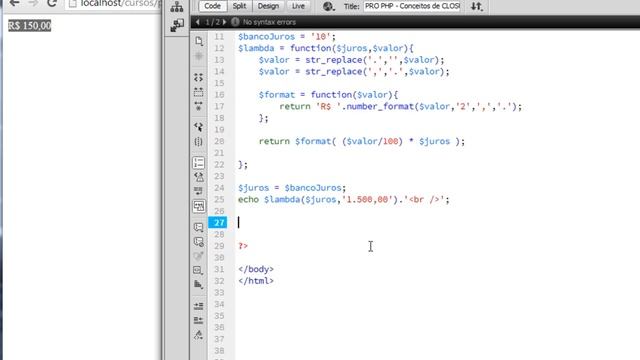Click highlighted line number 27
The width and height of the screenshot is (640, 360).
point(219,222)
